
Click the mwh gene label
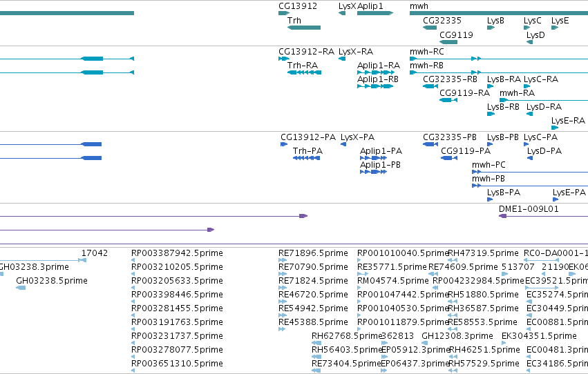pos(419,6)
